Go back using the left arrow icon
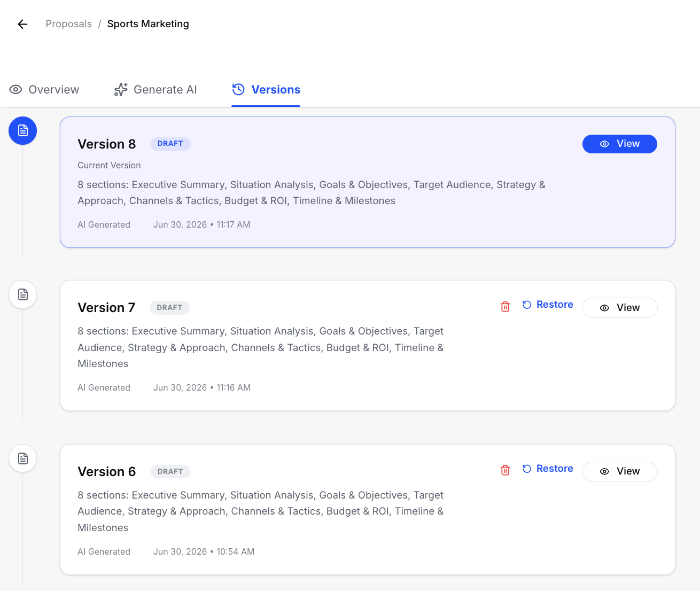This screenshot has width=700, height=591. pyautogui.click(x=22, y=24)
